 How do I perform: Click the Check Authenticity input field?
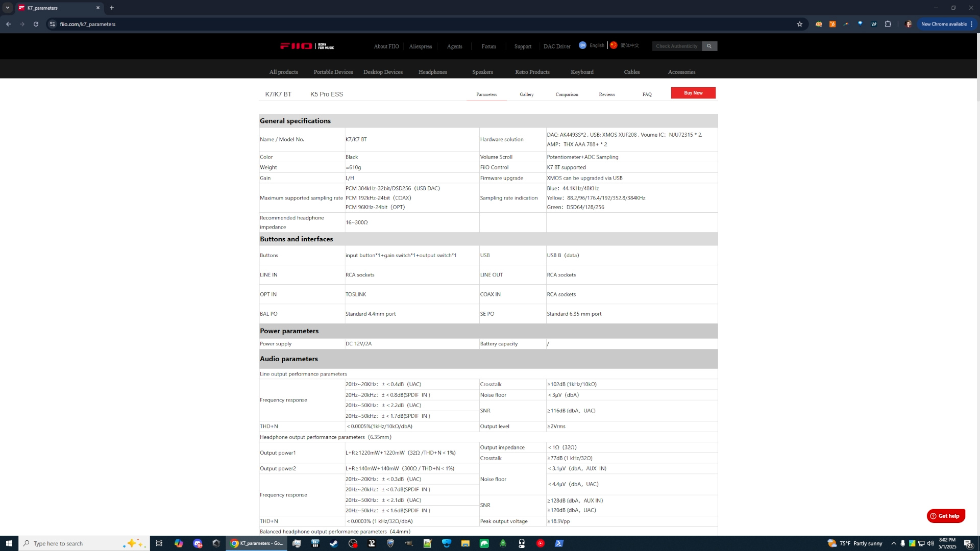[x=677, y=46]
